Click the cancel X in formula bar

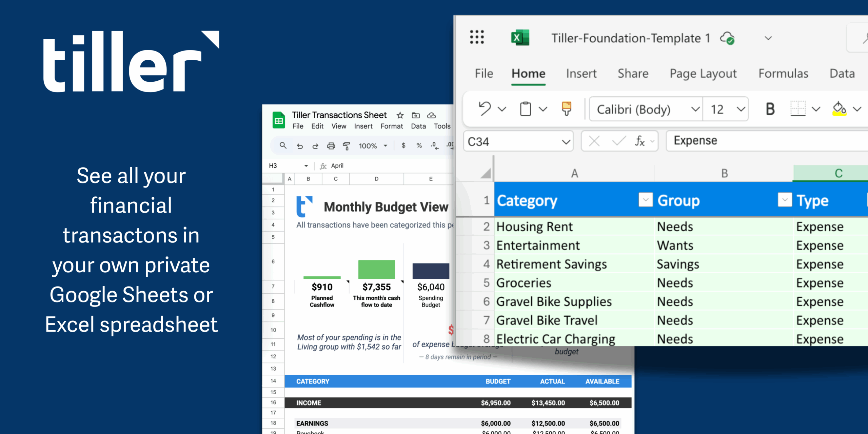[594, 141]
